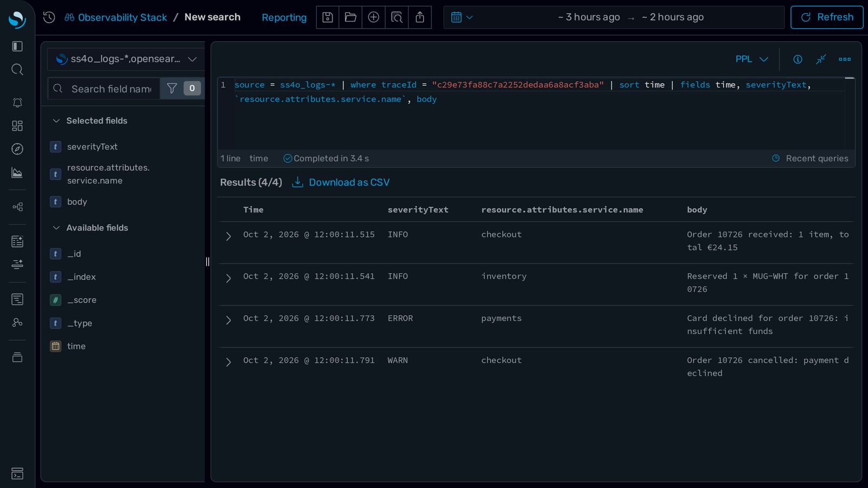Expand the payments ERROR log row
868x488 pixels.
228,320
